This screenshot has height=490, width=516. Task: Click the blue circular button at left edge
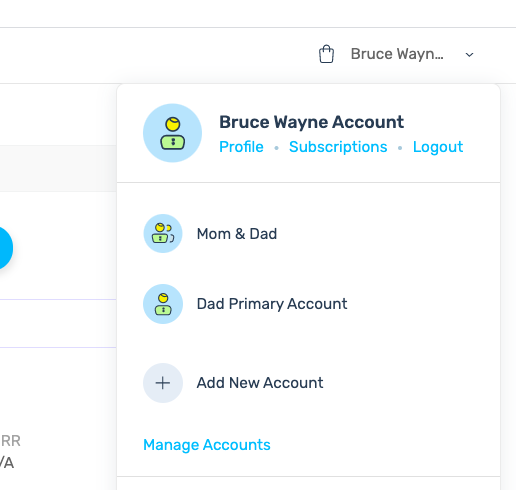(x=4, y=248)
